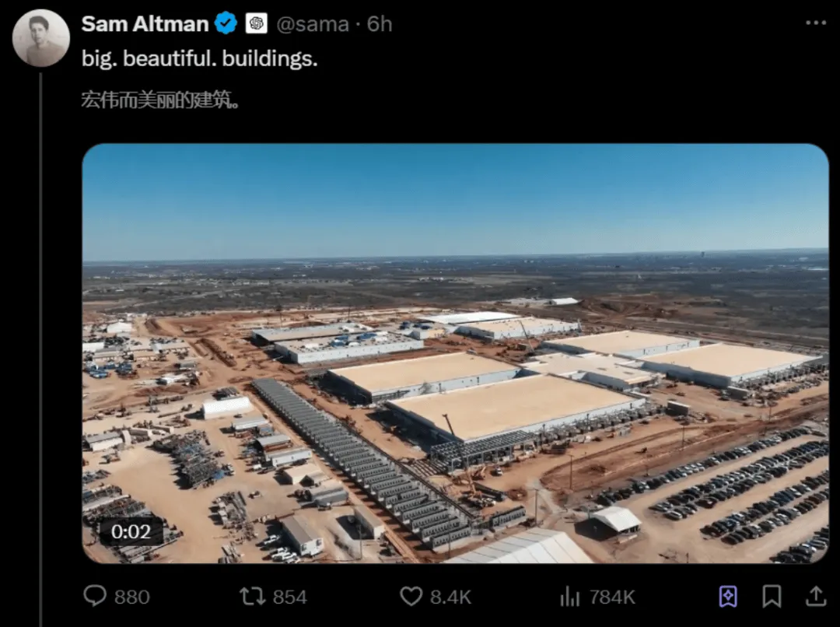Click the OpenAI affiliation badge
840x627 pixels.
tap(257, 23)
